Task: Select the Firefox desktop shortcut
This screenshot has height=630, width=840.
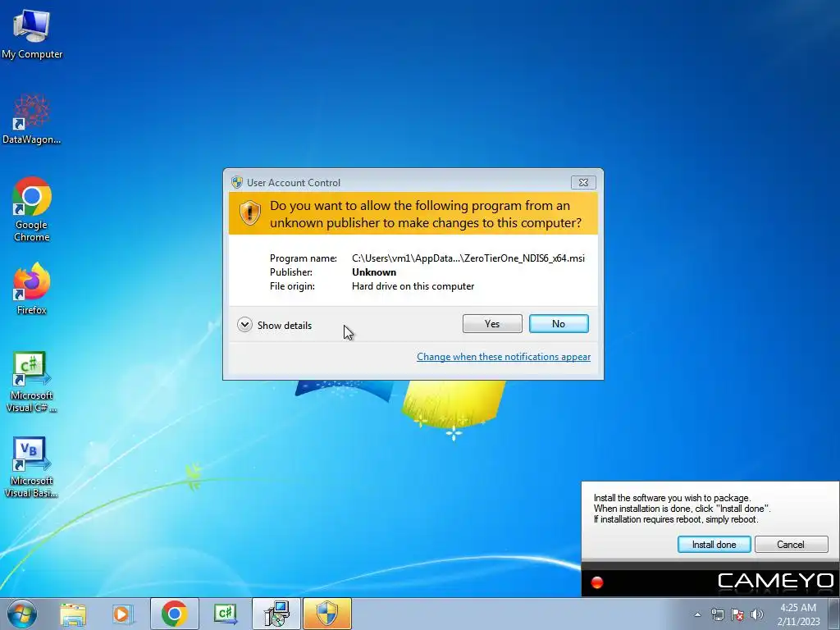Action: (x=32, y=288)
